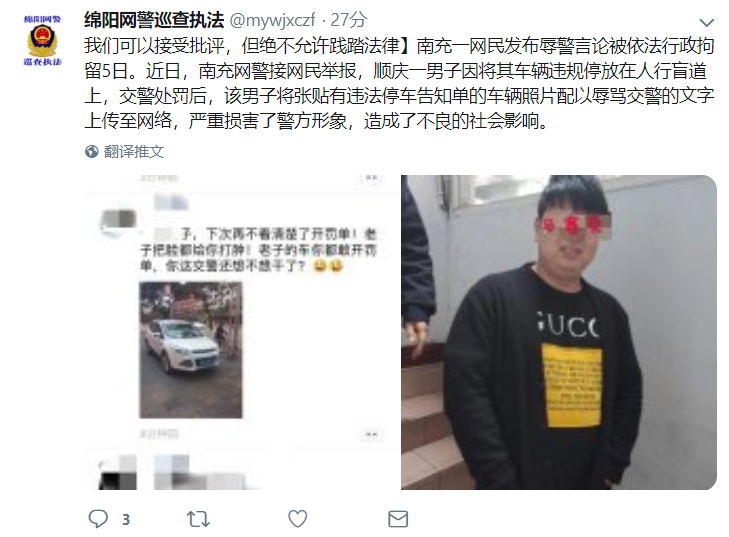Like the tweet with the heart icon
This screenshot has width=729, height=537.
pyautogui.click(x=298, y=518)
